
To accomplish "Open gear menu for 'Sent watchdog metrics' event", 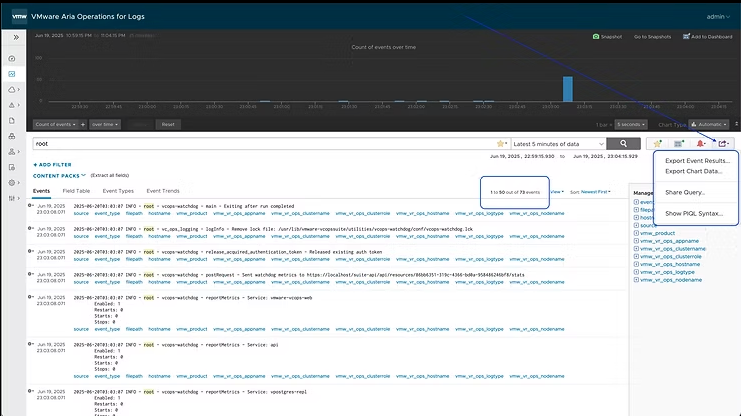I will coord(31,274).
